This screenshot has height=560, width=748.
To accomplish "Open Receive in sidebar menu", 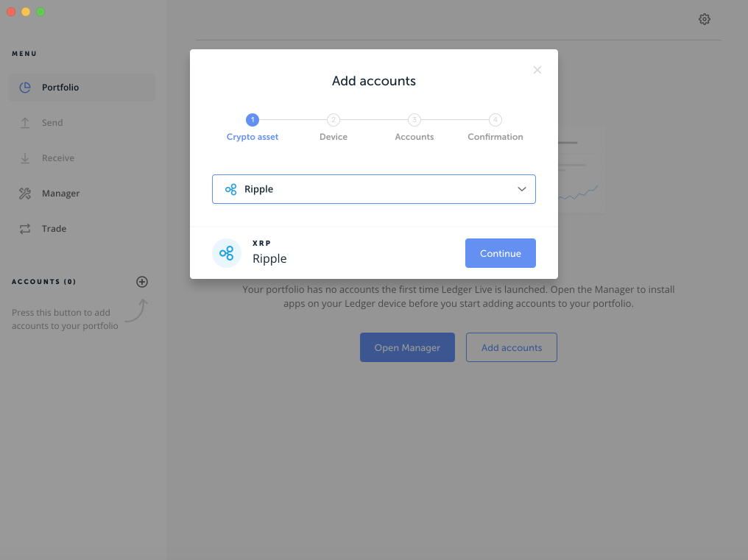I will click(82, 158).
